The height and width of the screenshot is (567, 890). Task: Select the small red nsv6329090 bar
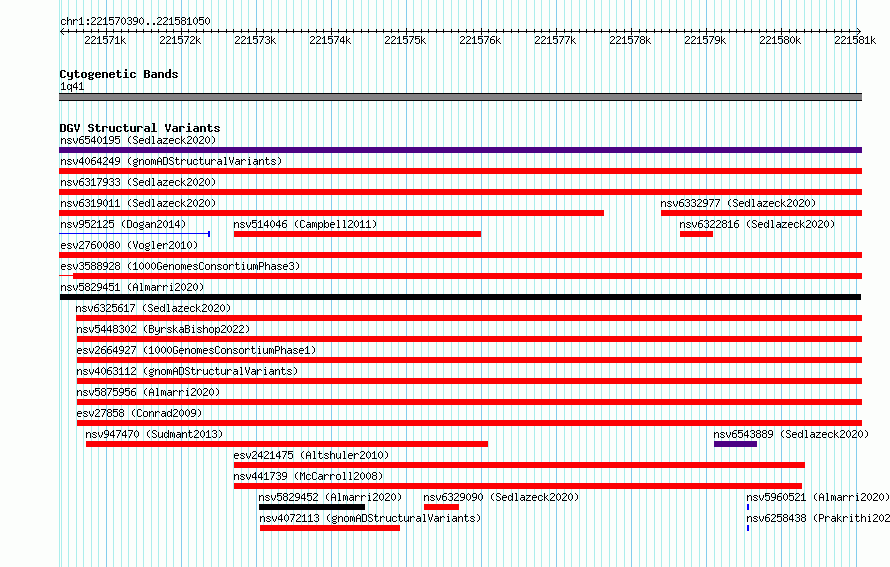441,507
